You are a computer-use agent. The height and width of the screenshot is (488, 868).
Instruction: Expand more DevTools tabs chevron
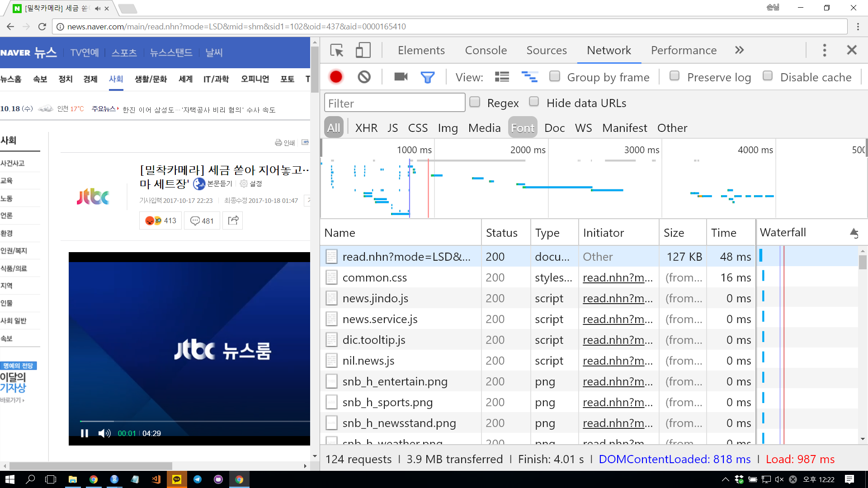(x=739, y=50)
